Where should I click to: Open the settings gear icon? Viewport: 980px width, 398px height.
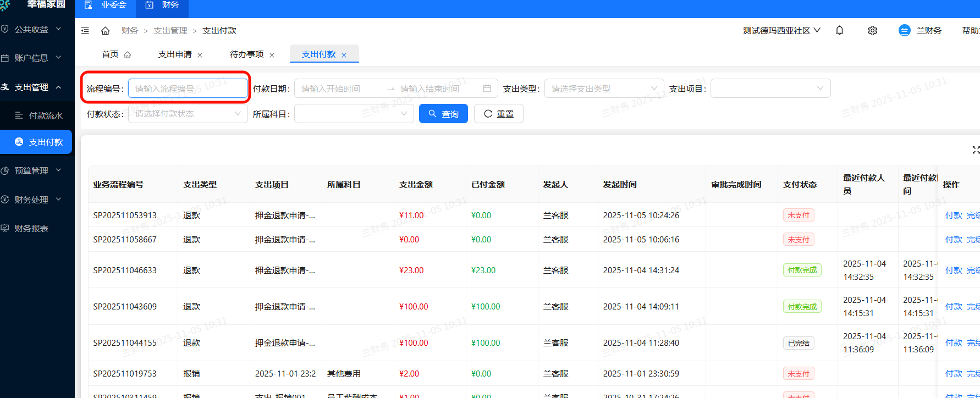(872, 31)
